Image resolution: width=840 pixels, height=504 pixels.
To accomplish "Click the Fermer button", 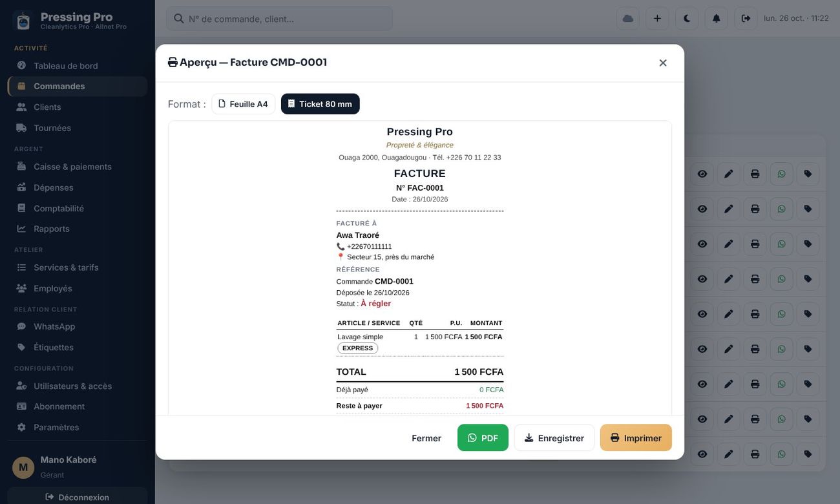I will point(426,438).
